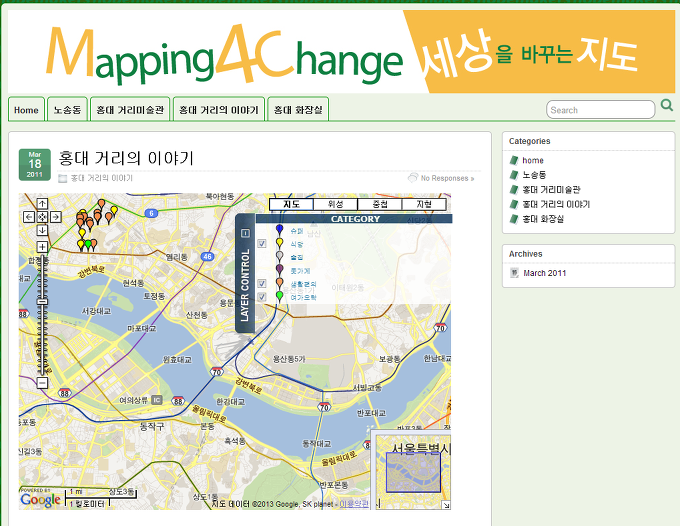Click in the Search input field
The height and width of the screenshot is (526, 680).
600,110
